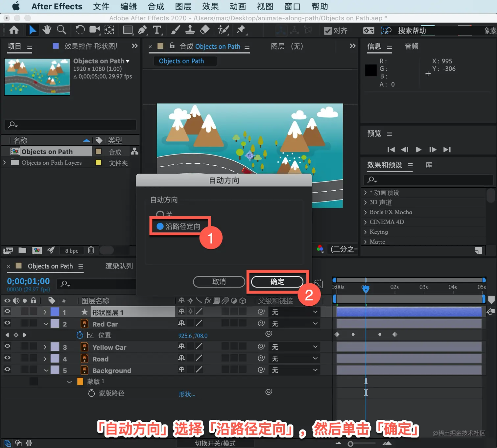Open the Home screen icon
This screenshot has height=448, width=497.
click(14, 30)
